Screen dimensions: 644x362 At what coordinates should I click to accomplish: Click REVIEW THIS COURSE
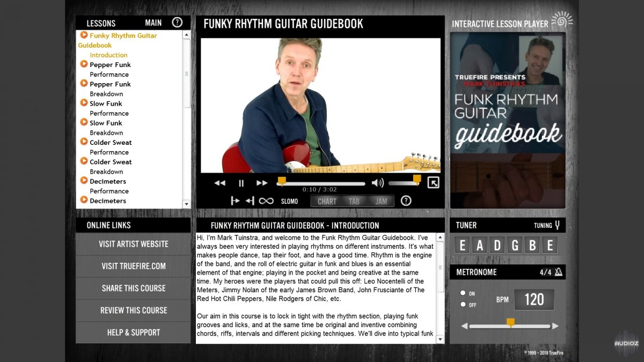(133, 310)
